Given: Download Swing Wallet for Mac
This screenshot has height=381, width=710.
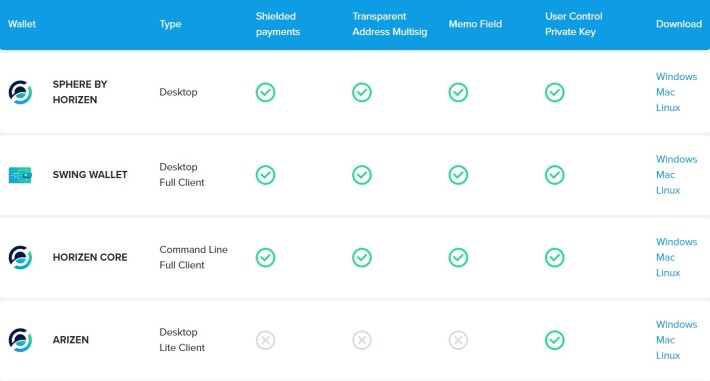Looking at the screenshot, I should [665, 174].
